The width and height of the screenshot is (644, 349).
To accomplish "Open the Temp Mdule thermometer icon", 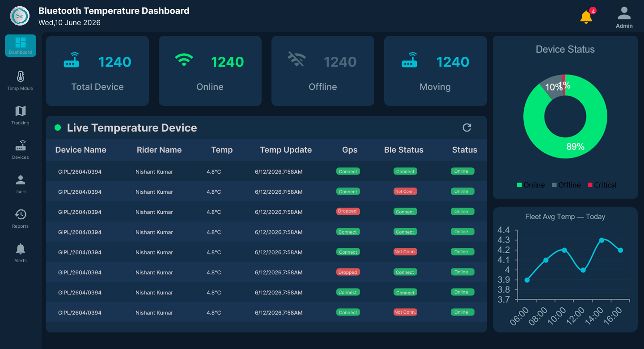I will point(20,77).
